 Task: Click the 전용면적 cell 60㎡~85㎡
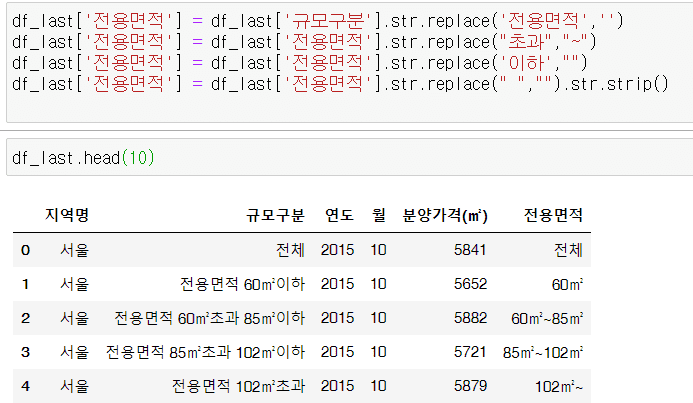pyautogui.click(x=547, y=318)
